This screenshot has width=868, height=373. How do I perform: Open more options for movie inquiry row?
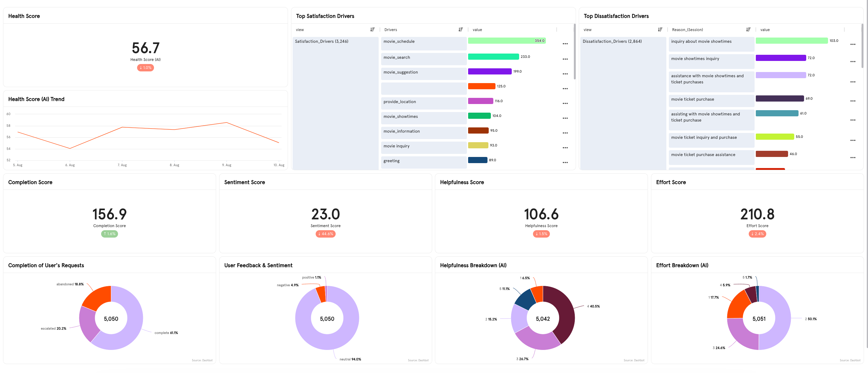pos(565,148)
